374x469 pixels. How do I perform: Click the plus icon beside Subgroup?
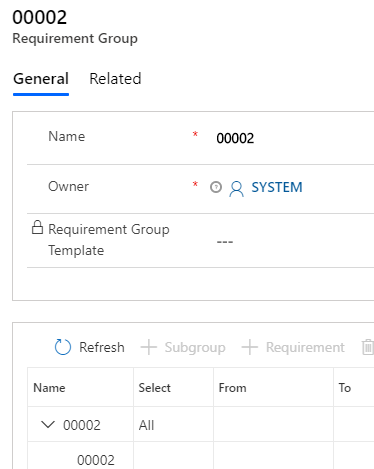(149, 347)
